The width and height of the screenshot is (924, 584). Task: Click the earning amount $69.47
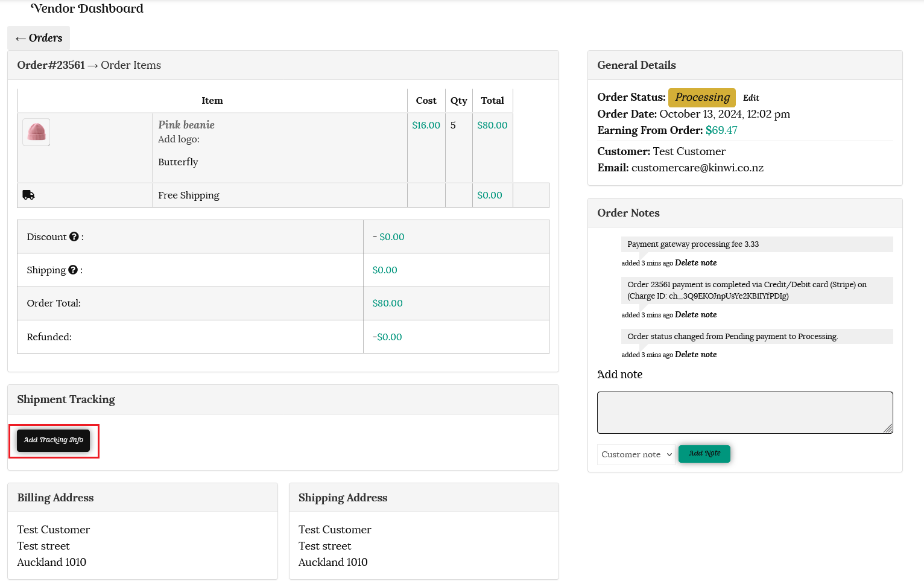click(721, 130)
